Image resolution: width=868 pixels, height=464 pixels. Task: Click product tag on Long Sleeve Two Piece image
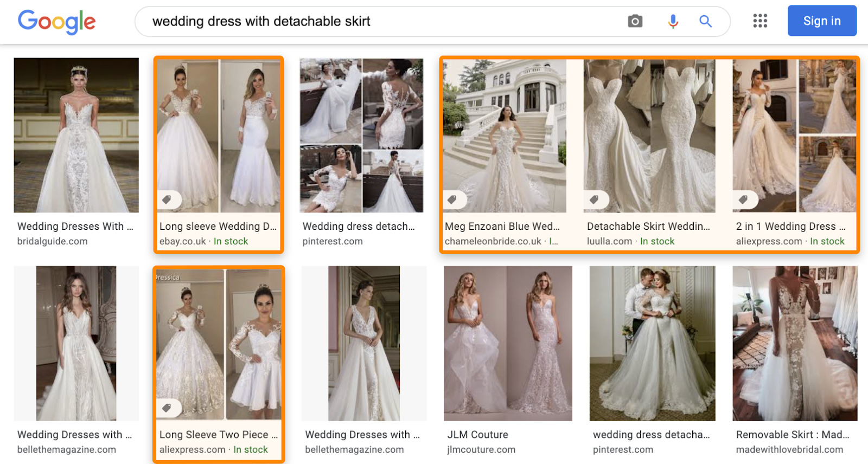(x=167, y=408)
